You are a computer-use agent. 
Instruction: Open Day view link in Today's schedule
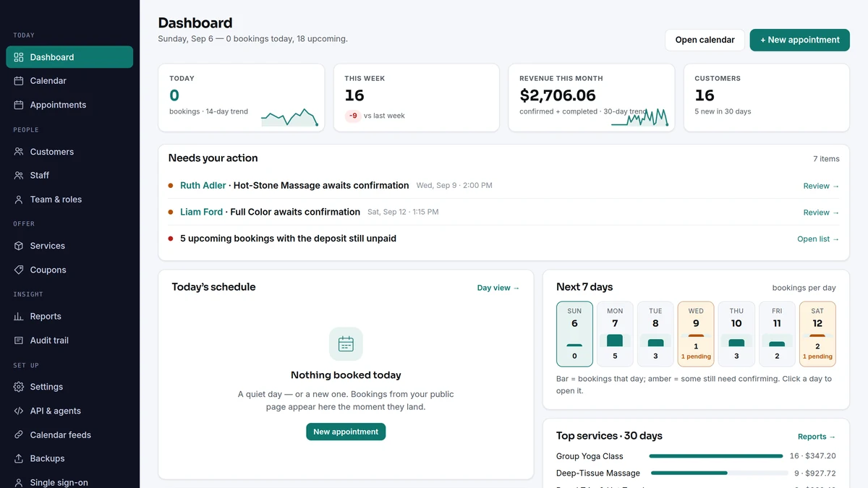498,288
